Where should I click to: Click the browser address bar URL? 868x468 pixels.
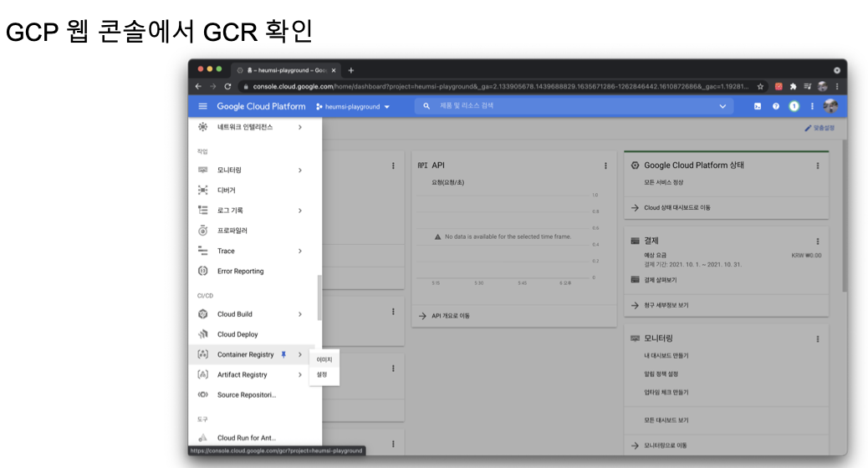pos(500,86)
